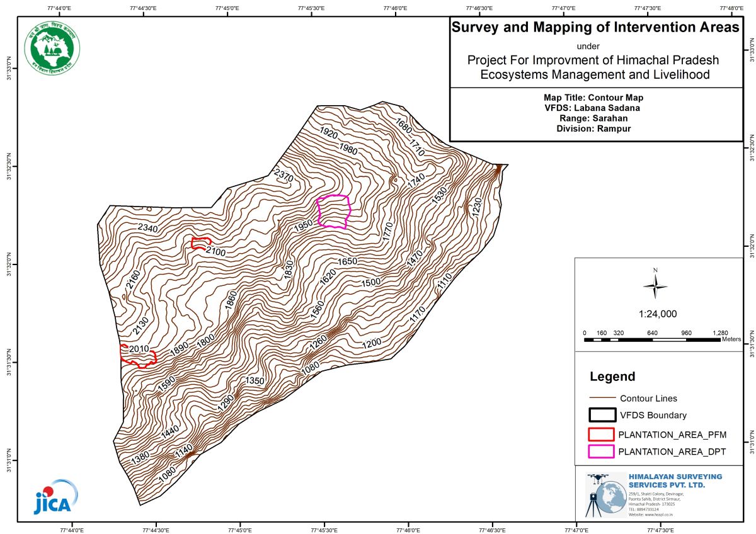This screenshot has height=534, width=756.
Task: Click the 1110 contour label
Action: [x=445, y=281]
